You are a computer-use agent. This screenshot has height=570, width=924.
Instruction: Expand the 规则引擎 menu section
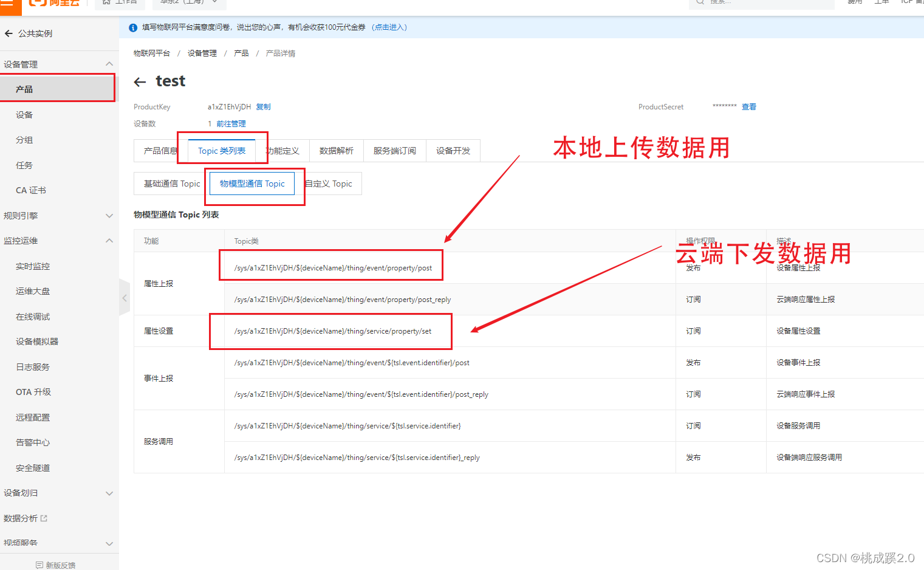pyautogui.click(x=109, y=216)
